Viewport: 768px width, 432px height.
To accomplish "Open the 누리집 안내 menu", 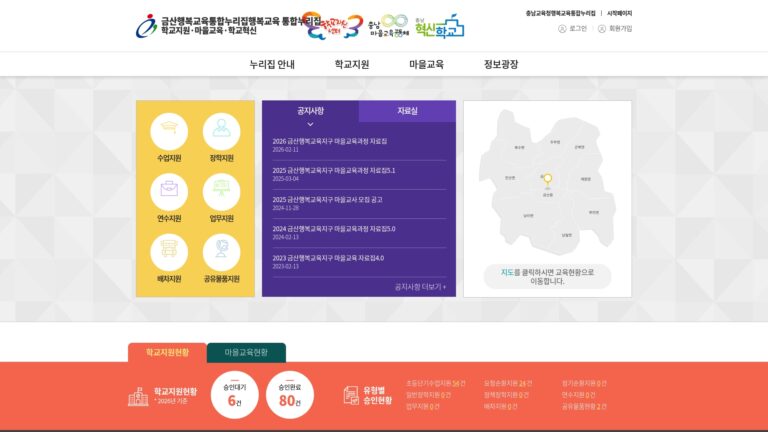I will tap(272, 64).
